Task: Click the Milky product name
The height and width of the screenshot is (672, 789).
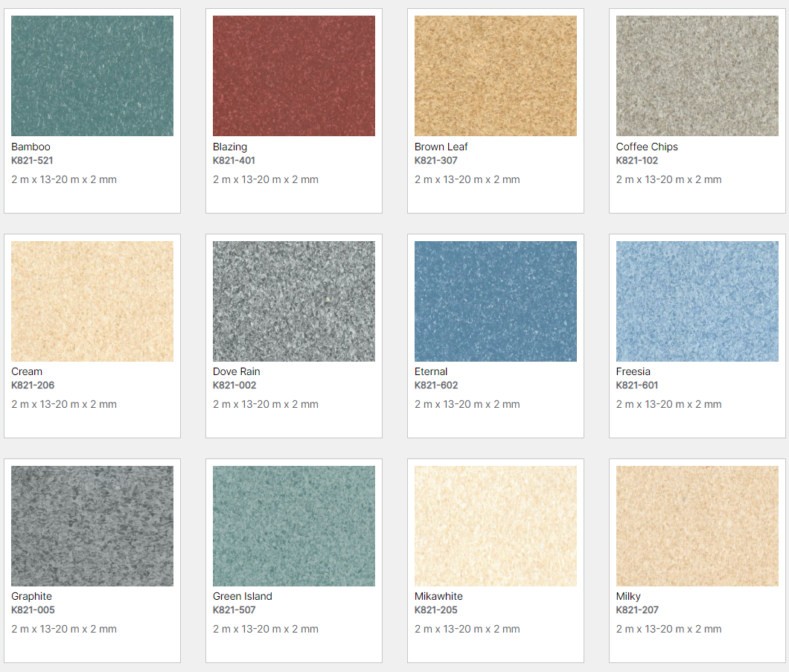Action: point(628,597)
